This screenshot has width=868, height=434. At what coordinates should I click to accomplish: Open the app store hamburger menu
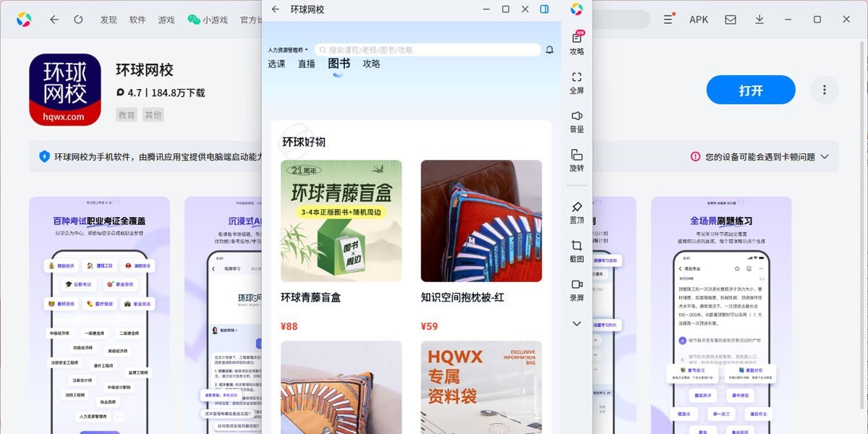click(668, 20)
